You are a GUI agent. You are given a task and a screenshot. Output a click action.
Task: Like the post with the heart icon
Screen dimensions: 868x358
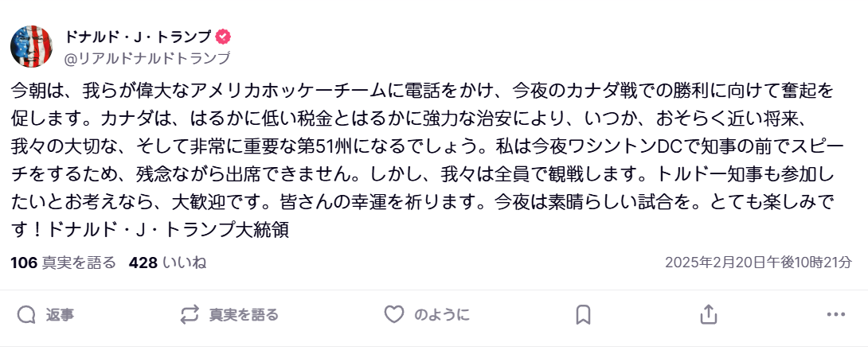tap(394, 315)
